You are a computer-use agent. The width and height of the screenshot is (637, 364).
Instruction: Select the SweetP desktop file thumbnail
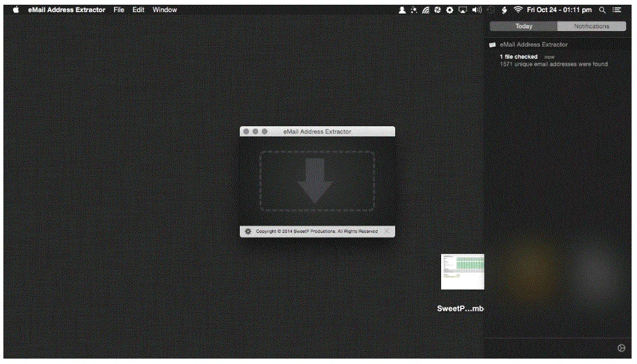462,271
